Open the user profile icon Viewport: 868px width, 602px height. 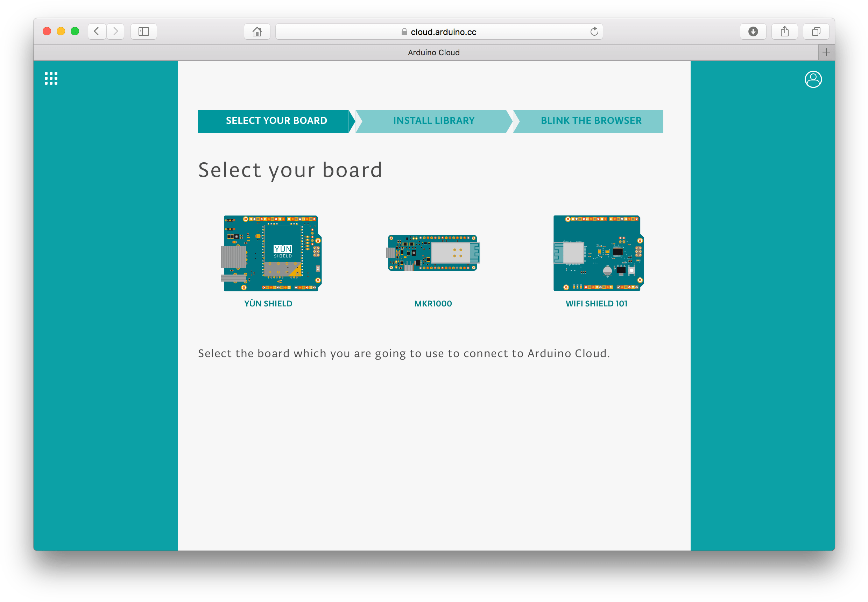tap(813, 79)
